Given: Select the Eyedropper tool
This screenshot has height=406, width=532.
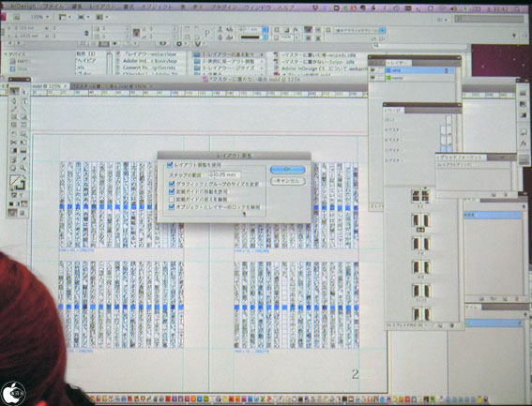Looking at the screenshot, I should click(x=24, y=159).
